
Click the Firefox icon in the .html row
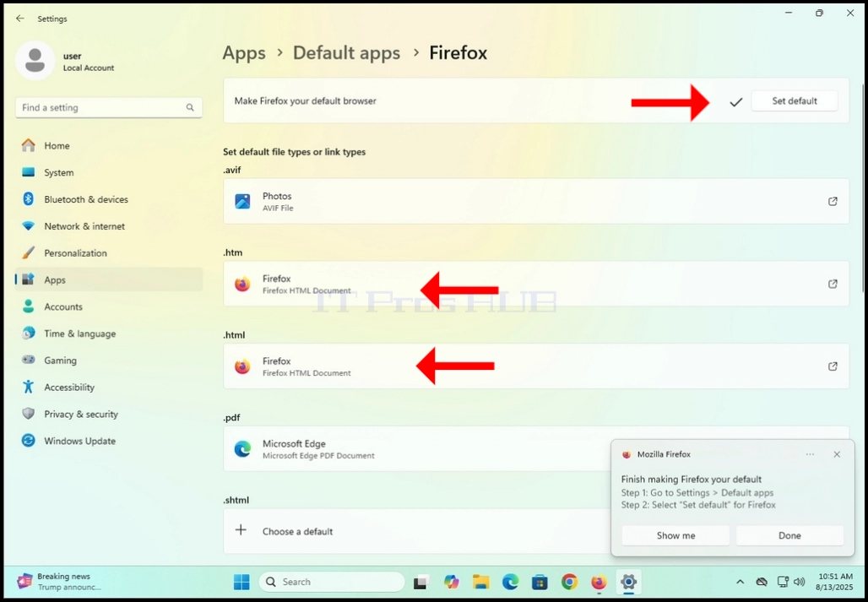click(242, 366)
